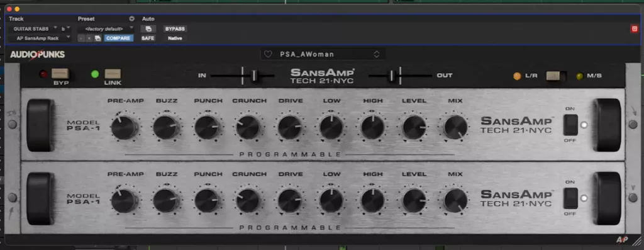
Task: Click the Preset circular menu icon
Action: pyautogui.click(x=131, y=18)
